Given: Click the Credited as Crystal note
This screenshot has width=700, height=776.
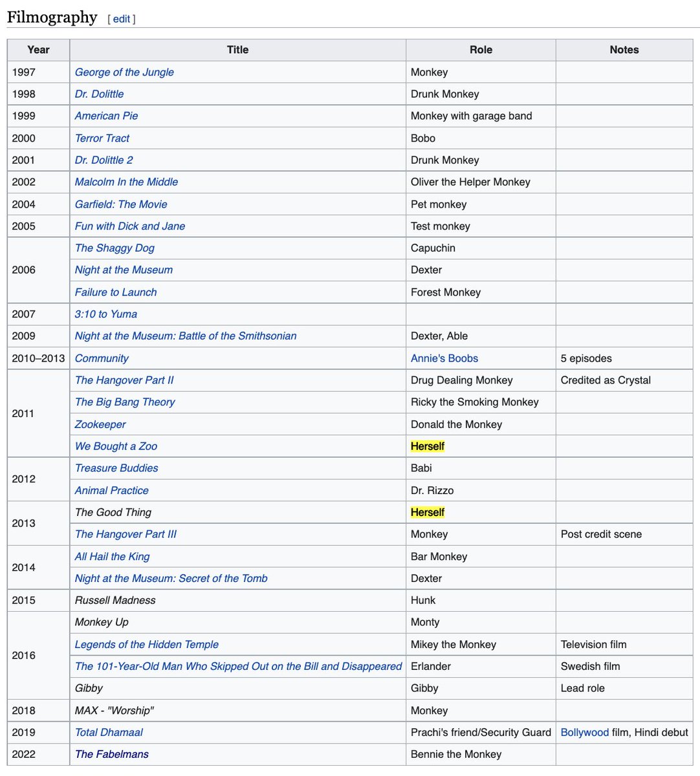Looking at the screenshot, I should 606,380.
